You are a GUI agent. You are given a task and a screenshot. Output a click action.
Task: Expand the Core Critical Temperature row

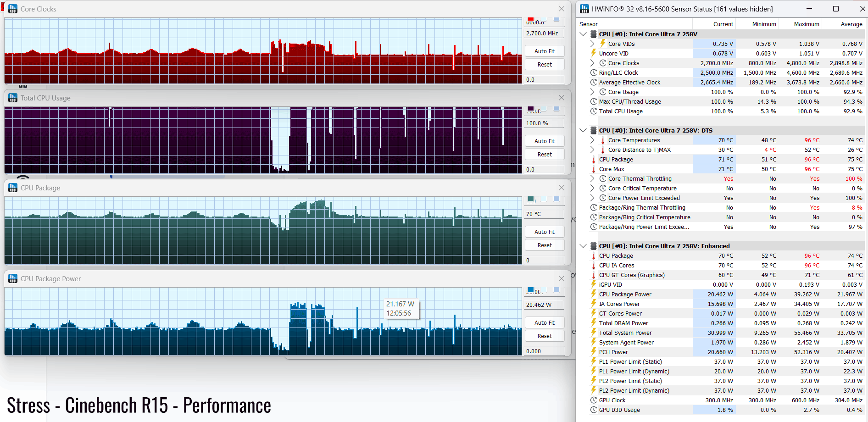tap(592, 188)
